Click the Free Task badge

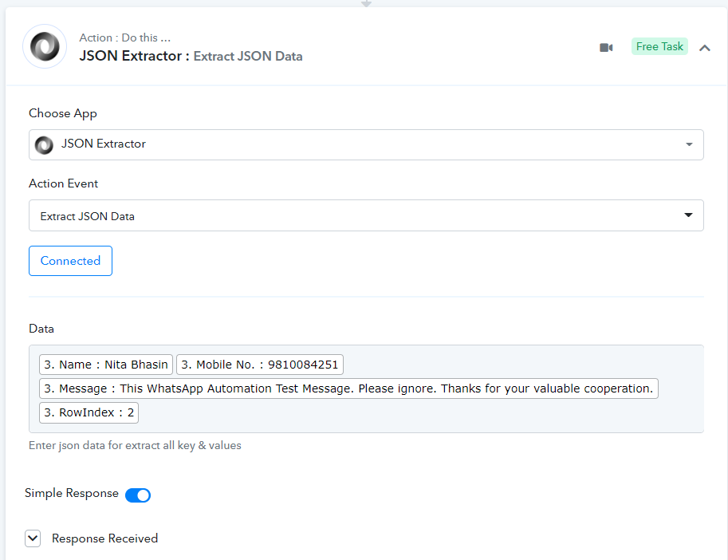point(659,46)
